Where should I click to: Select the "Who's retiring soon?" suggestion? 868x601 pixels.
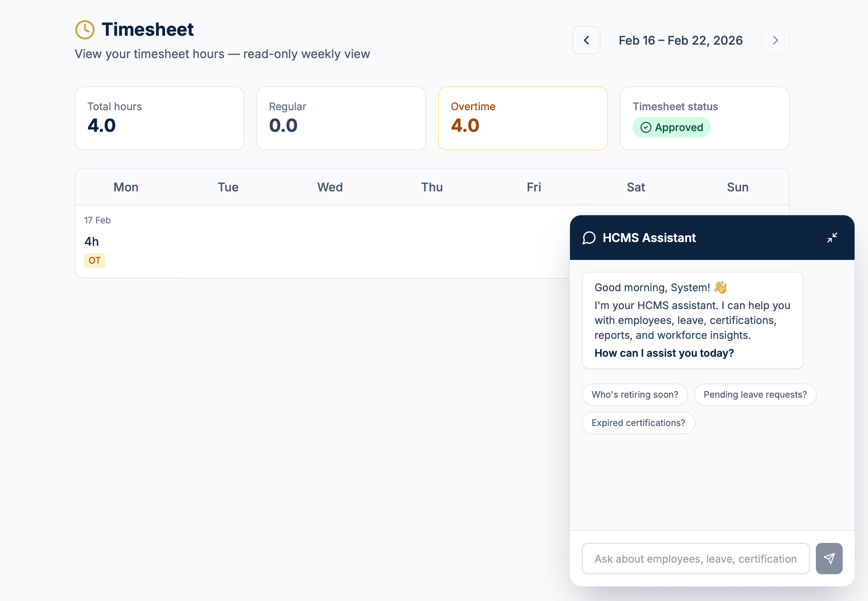[635, 395]
